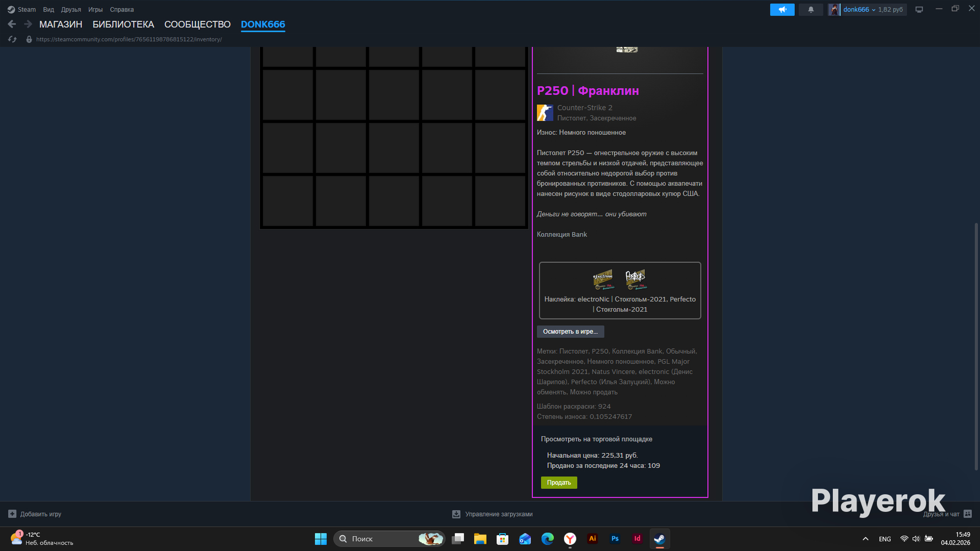Click the Начальная цена: 225,31 руб. text
Image resolution: width=980 pixels, height=551 pixels.
[x=593, y=456]
